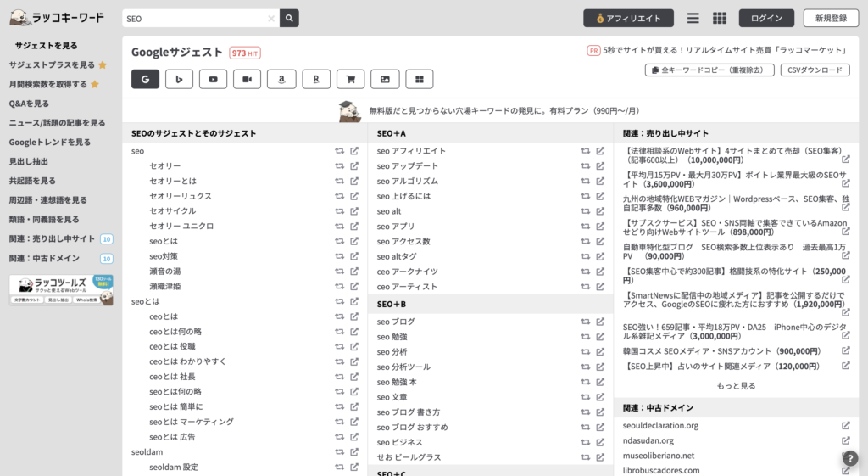This screenshot has height=476, width=868.
Task: Select 類語・同義語を見る in sidebar
Action: pos(44,220)
